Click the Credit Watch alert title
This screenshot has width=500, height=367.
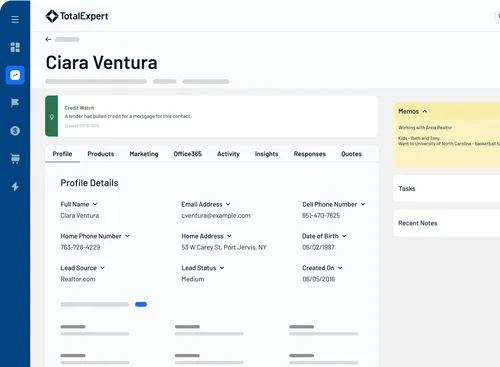click(79, 108)
